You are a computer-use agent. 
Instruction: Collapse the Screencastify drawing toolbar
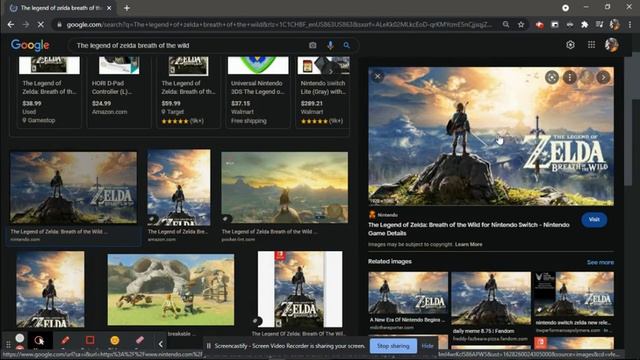tap(160, 344)
